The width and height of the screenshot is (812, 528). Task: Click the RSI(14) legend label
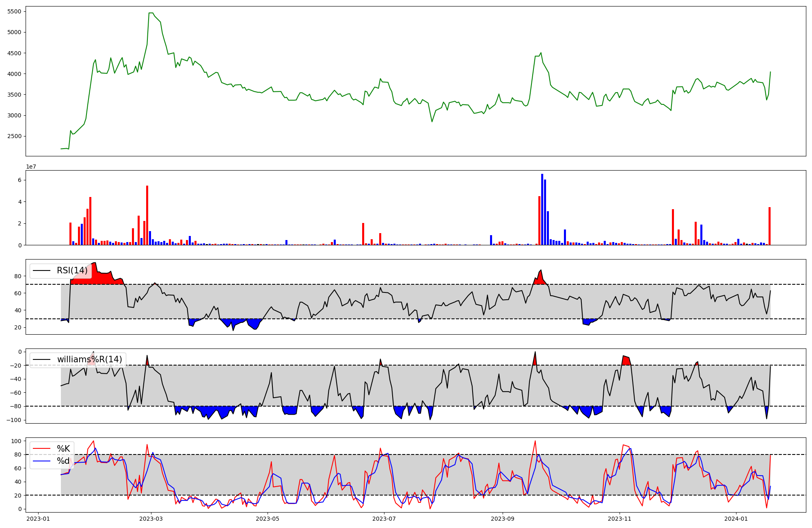tap(72, 270)
